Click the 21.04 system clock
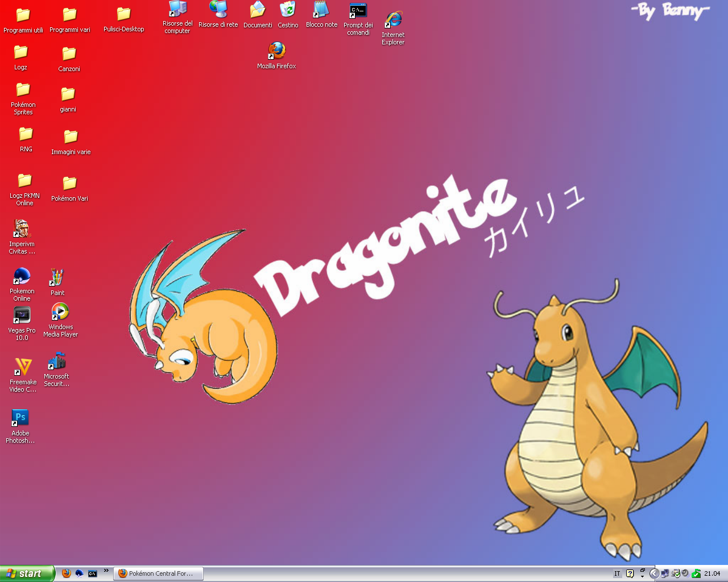728x582 pixels. click(x=712, y=573)
